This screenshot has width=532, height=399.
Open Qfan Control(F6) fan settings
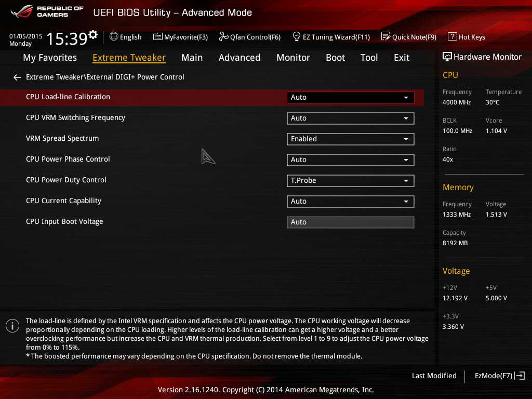249,37
